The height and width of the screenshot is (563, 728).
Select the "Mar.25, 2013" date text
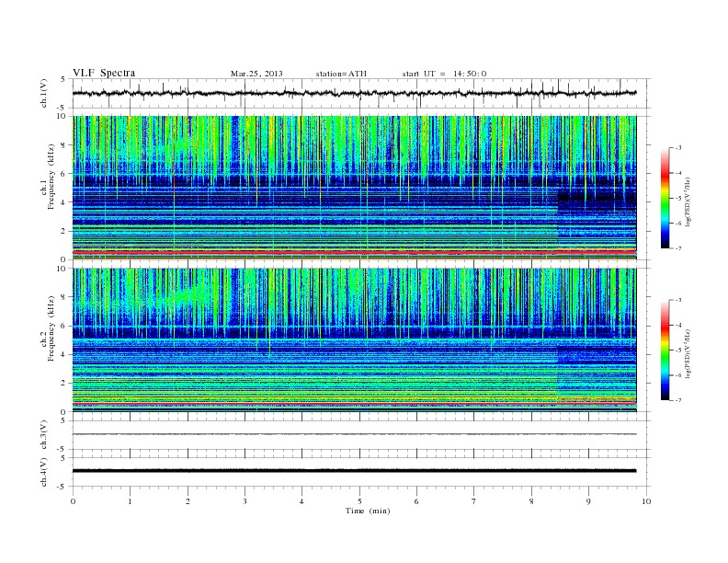point(256,74)
